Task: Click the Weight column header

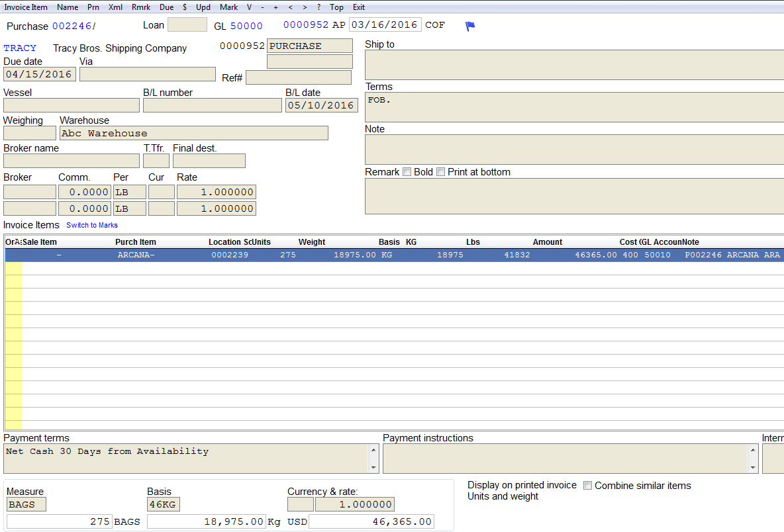Action: tap(311, 242)
